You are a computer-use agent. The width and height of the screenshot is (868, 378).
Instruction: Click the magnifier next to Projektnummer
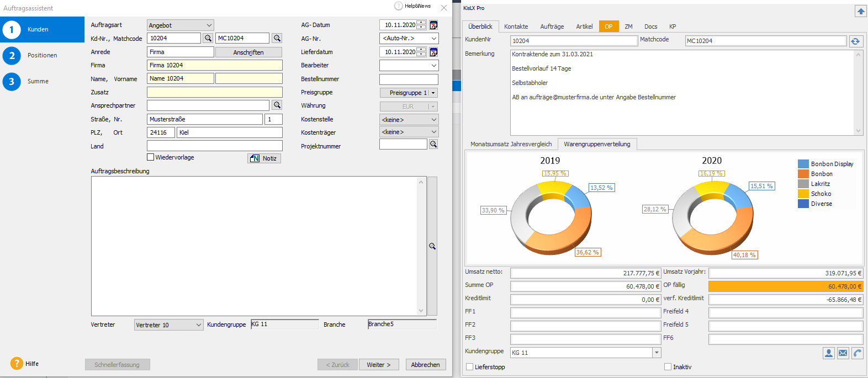[x=433, y=145]
